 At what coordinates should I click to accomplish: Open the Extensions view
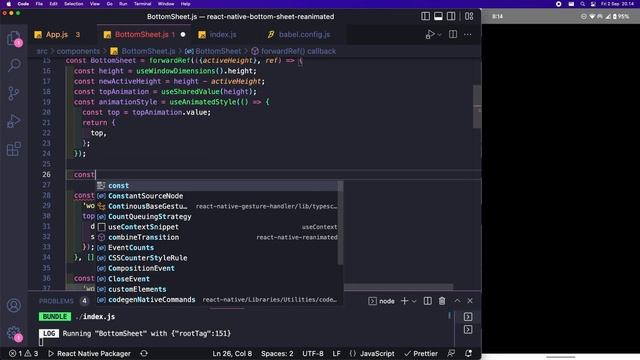tap(14, 149)
